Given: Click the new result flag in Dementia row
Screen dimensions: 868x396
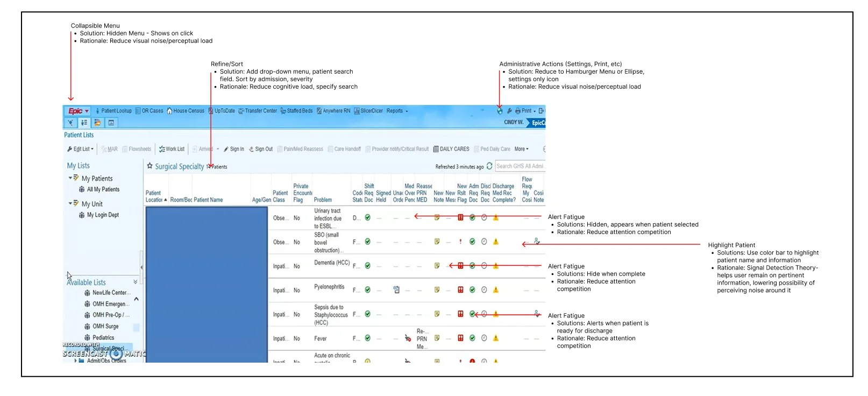Looking at the screenshot, I should (x=460, y=266).
